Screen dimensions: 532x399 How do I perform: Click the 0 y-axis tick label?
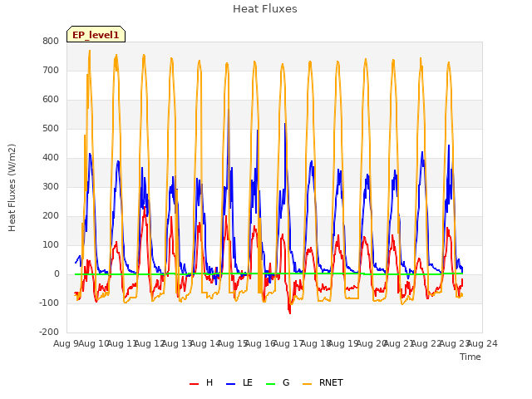(57, 274)
